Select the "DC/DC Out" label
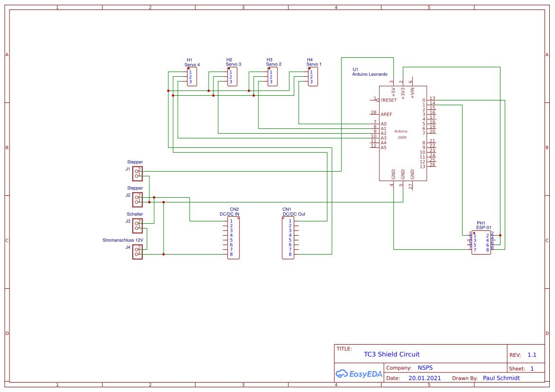This screenshot has width=555, height=392. coord(294,214)
